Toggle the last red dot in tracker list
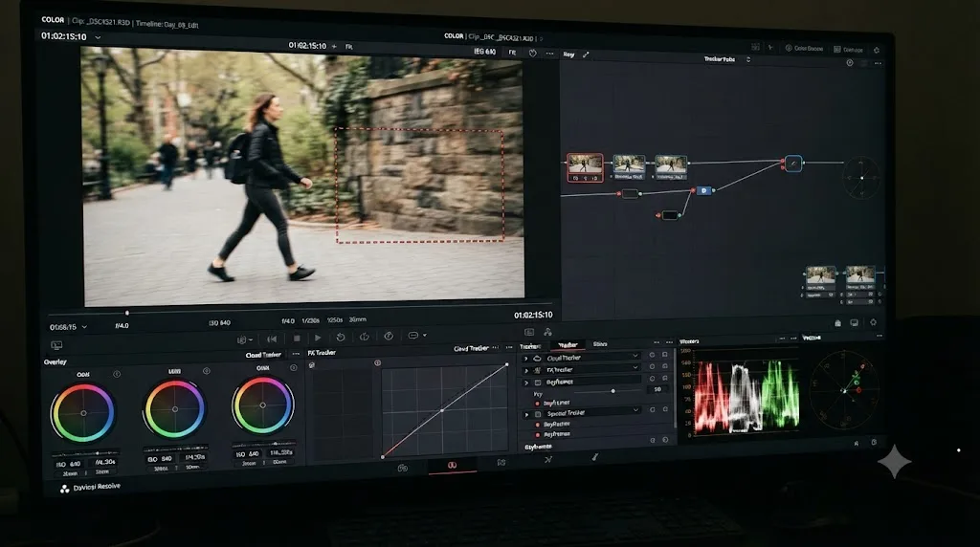980x547 pixels. click(538, 434)
